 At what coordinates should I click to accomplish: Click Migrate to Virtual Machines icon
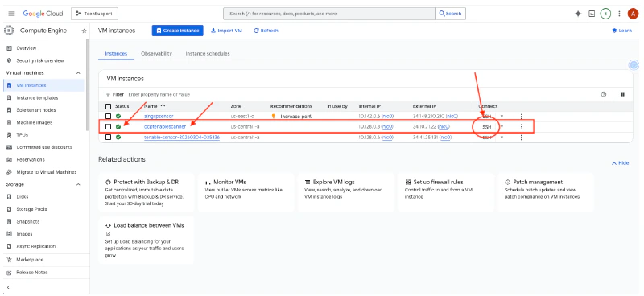[9, 172]
